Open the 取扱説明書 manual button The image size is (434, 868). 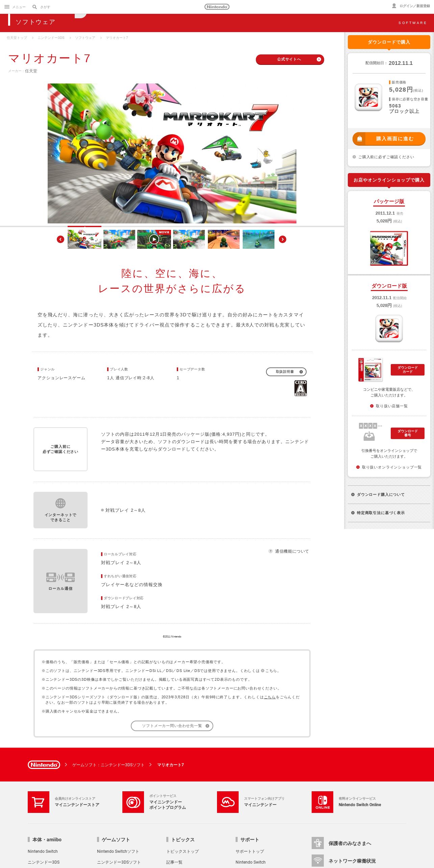(286, 372)
